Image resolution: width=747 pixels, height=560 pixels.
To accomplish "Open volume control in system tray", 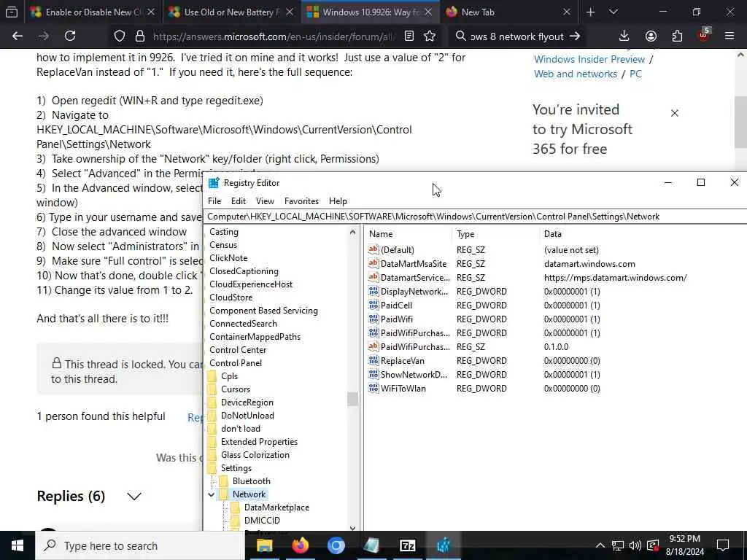I will pos(635,545).
